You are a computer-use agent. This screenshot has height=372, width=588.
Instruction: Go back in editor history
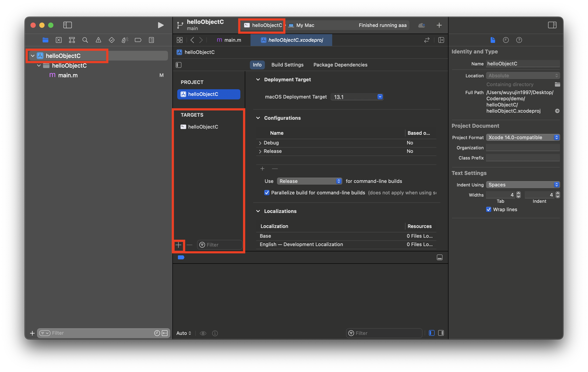(192, 40)
